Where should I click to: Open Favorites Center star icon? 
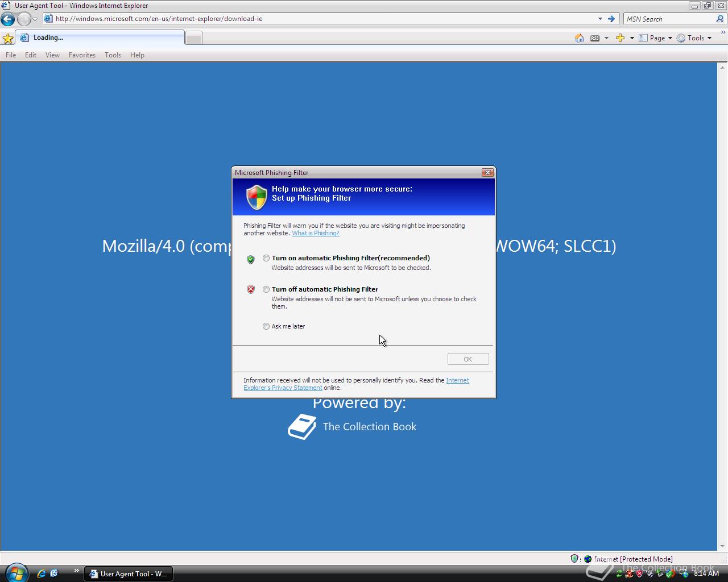pos(8,38)
